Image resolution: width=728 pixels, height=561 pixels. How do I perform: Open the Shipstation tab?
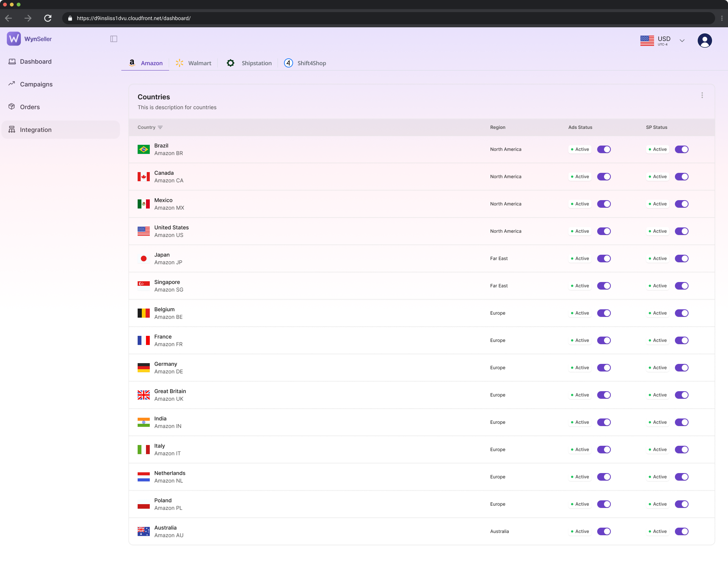pyautogui.click(x=249, y=63)
